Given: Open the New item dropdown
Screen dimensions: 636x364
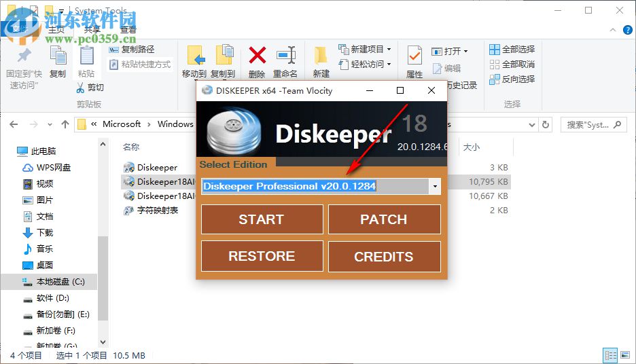Looking at the screenshot, I should click(365, 50).
